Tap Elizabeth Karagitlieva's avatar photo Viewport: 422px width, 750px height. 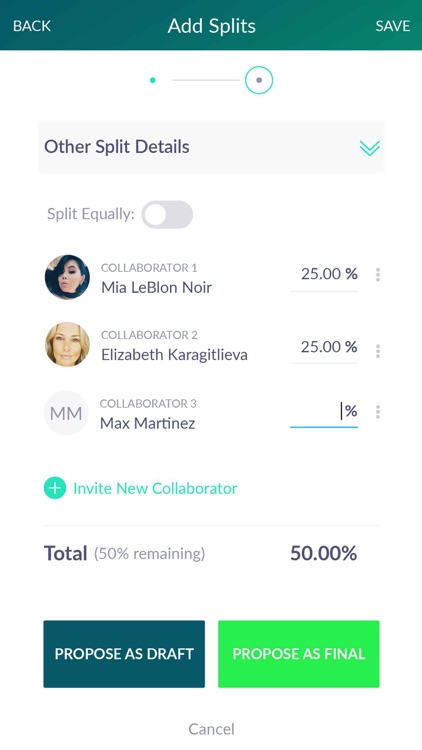coord(67,344)
